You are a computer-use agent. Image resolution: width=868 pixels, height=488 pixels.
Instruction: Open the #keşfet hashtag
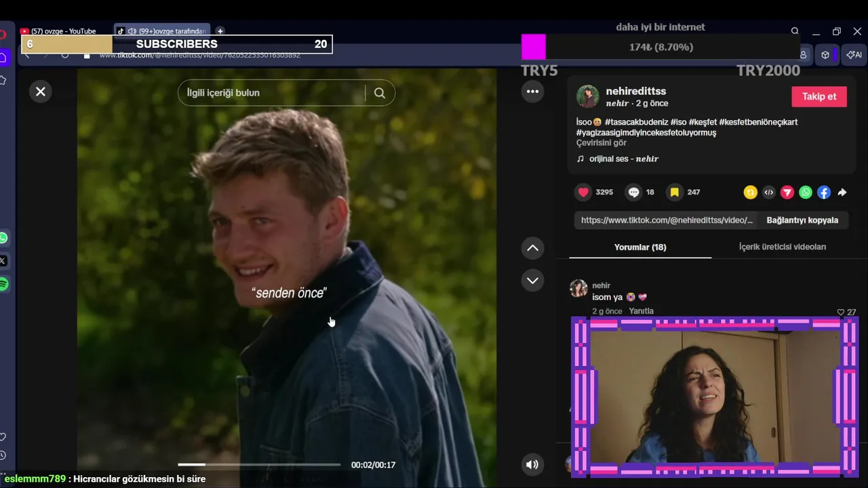(x=703, y=122)
